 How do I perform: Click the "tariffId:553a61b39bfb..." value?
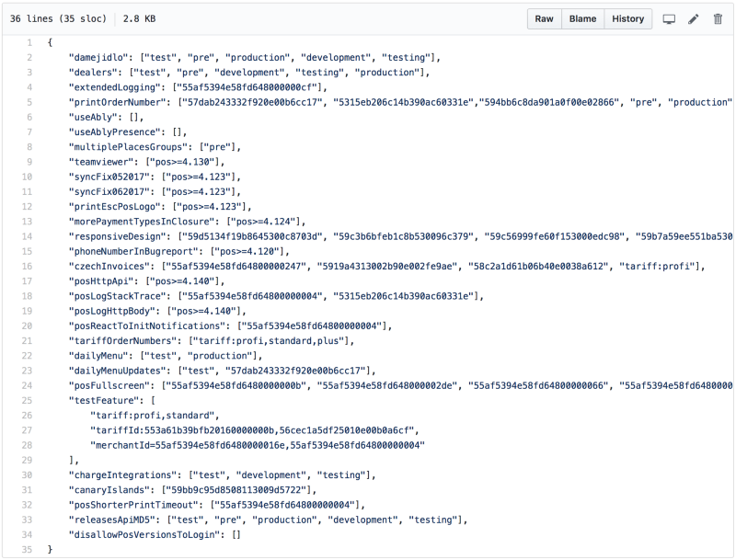pyautogui.click(x=253, y=430)
